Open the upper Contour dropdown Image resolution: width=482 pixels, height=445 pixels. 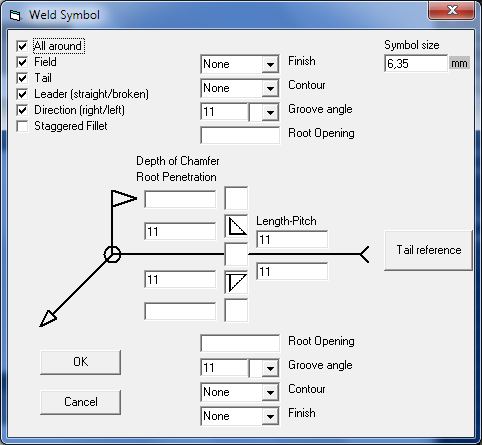[270, 88]
